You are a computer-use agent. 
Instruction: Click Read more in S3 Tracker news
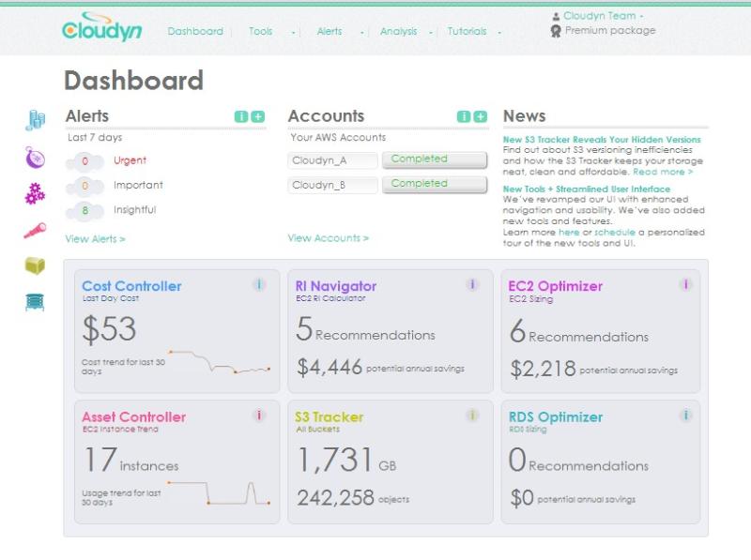point(663,172)
